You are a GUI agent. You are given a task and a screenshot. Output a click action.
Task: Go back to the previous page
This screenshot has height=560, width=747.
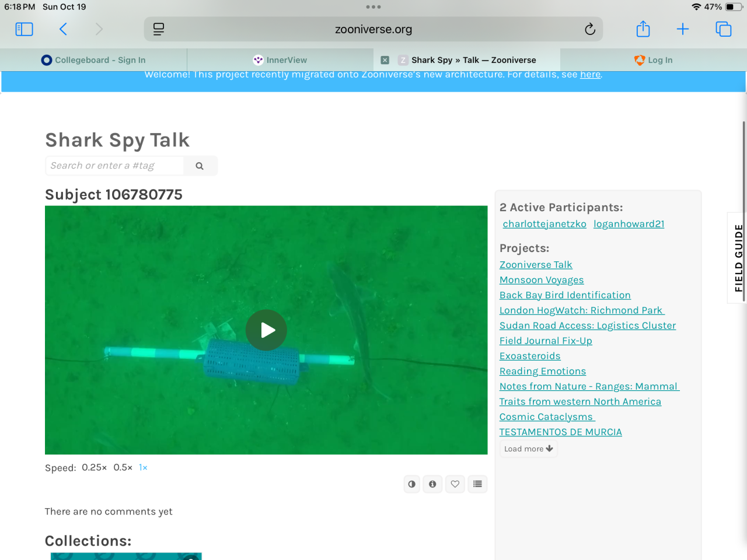click(x=63, y=29)
